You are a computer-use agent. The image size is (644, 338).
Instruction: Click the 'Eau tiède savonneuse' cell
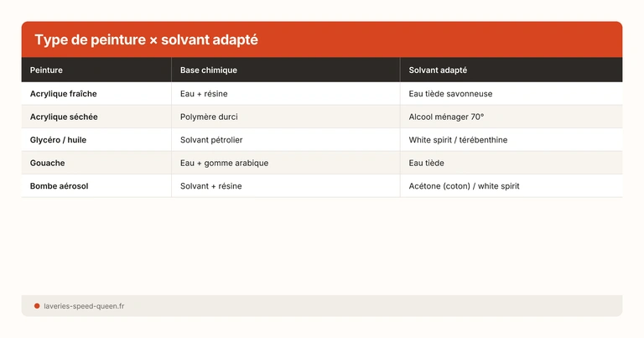click(450, 94)
